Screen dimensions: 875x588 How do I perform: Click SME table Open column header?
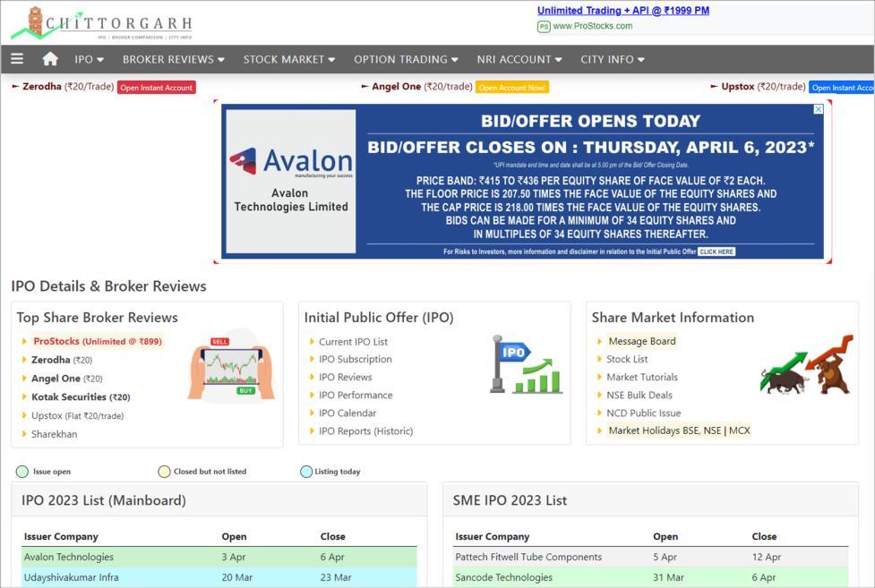665,537
